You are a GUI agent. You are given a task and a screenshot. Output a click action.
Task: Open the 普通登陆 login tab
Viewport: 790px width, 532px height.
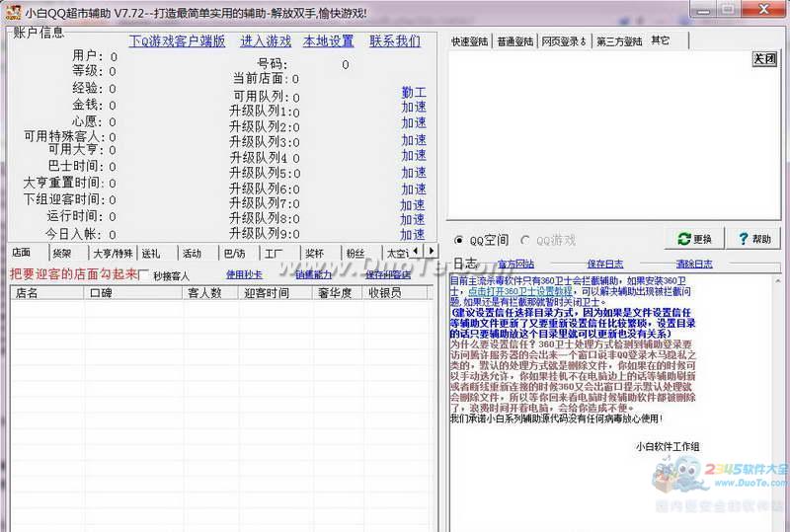point(514,41)
